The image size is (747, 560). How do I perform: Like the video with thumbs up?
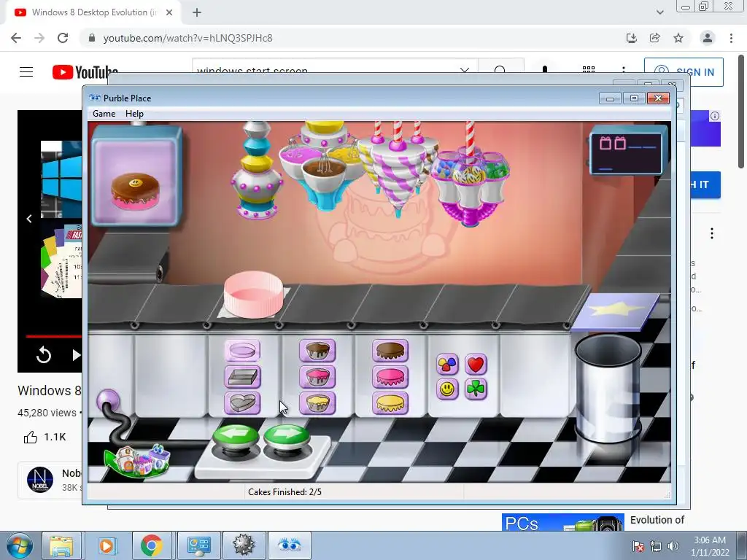(31, 437)
